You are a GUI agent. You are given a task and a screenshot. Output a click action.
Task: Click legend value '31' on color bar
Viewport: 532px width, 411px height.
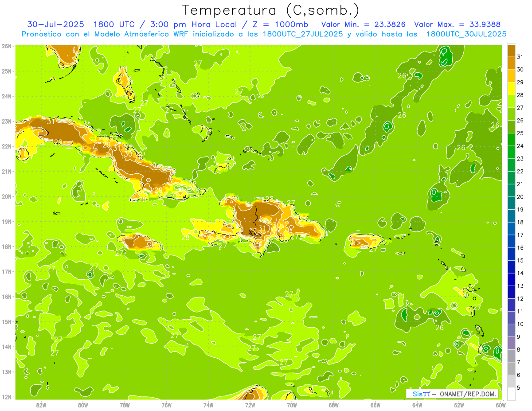(520, 56)
